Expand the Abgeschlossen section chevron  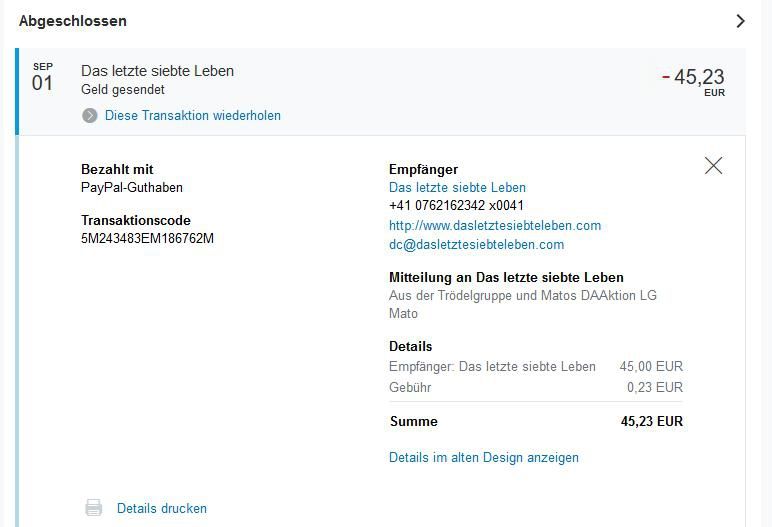click(x=740, y=21)
